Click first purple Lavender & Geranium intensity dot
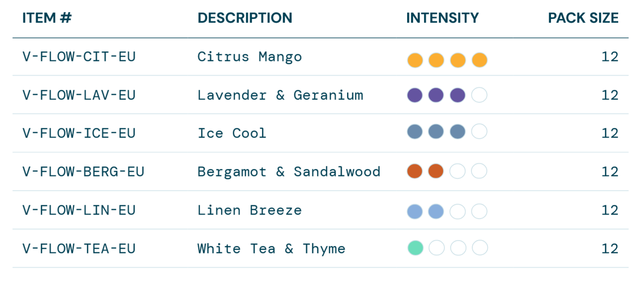 [415, 95]
